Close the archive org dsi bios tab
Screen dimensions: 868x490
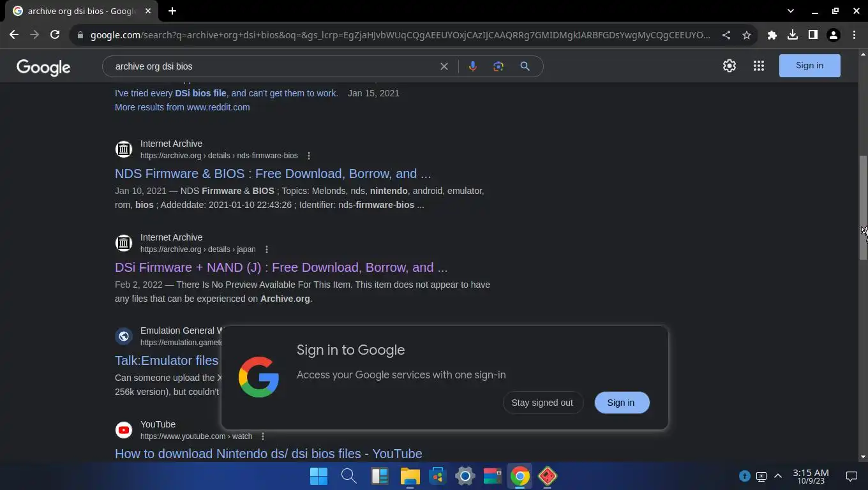pyautogui.click(x=149, y=11)
